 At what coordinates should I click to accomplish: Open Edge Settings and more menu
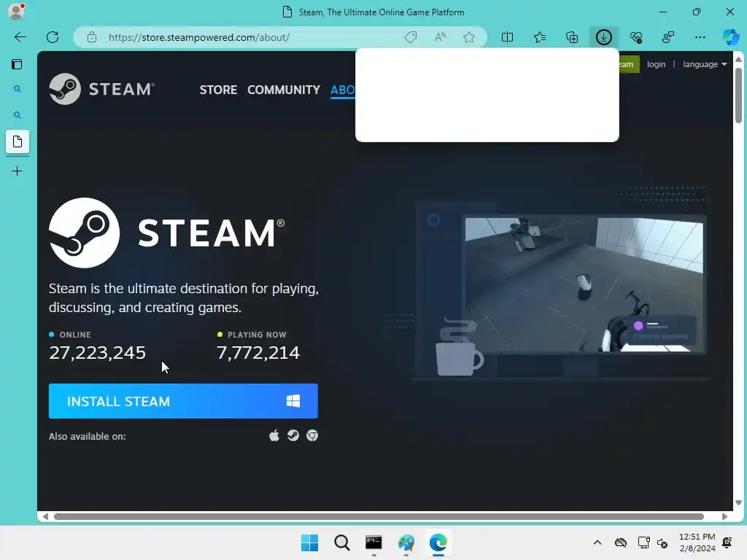pos(700,37)
